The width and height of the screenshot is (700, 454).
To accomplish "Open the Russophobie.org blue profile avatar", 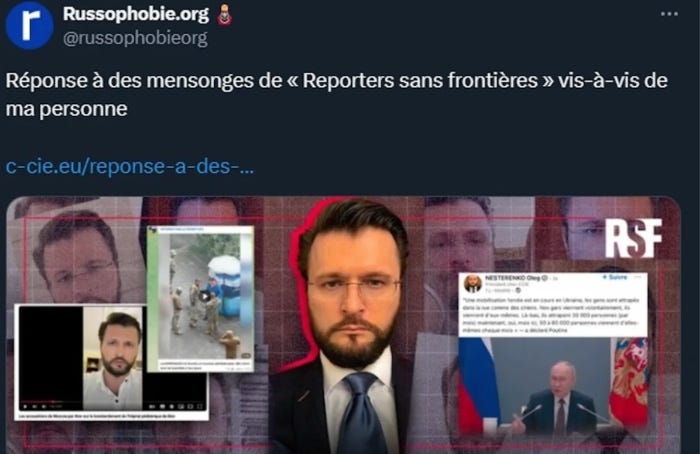I will pos(29,25).
